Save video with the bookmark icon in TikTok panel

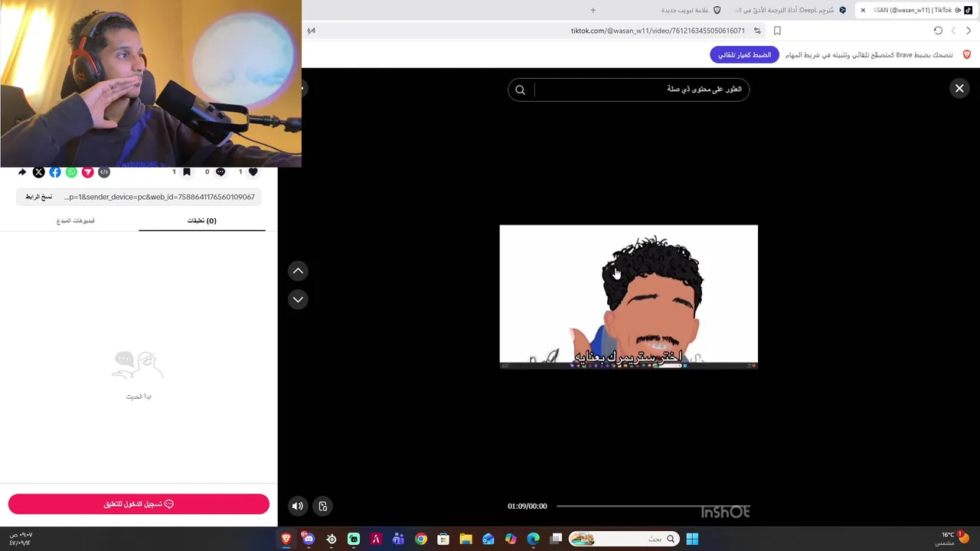coord(186,172)
